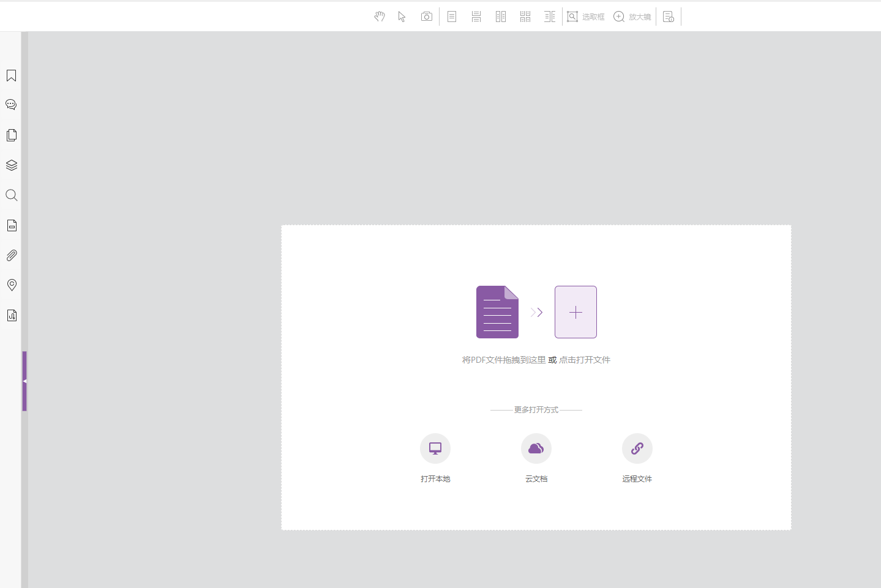Screen dimensions: 881x588
Task: Show the Layers panel
Action: [x=11, y=165]
